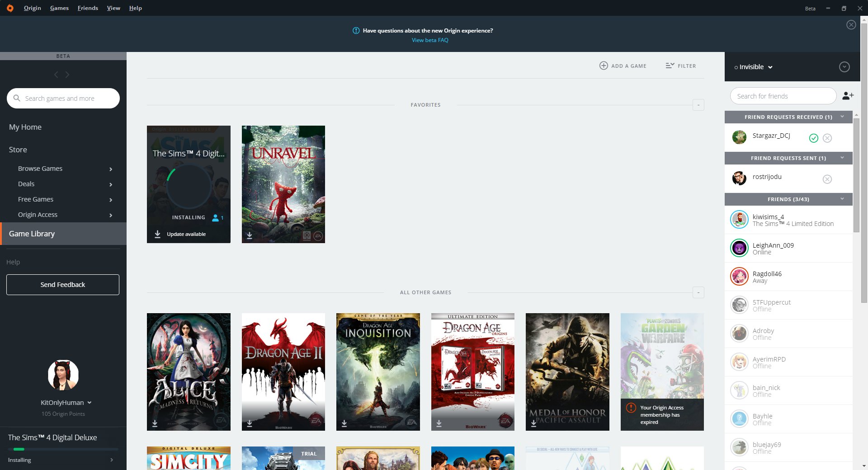Accept Stargazr_DCJ friend request checkmark
The width and height of the screenshot is (868, 470).
pos(813,138)
